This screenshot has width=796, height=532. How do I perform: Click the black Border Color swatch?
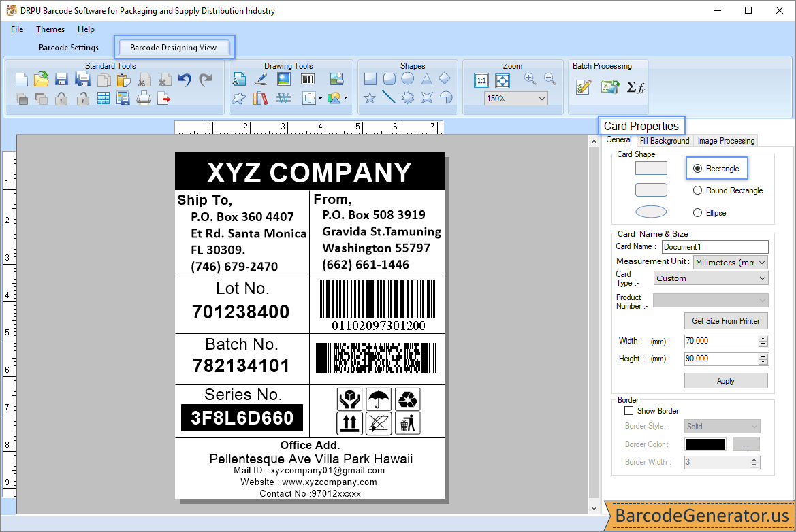pyautogui.click(x=705, y=444)
